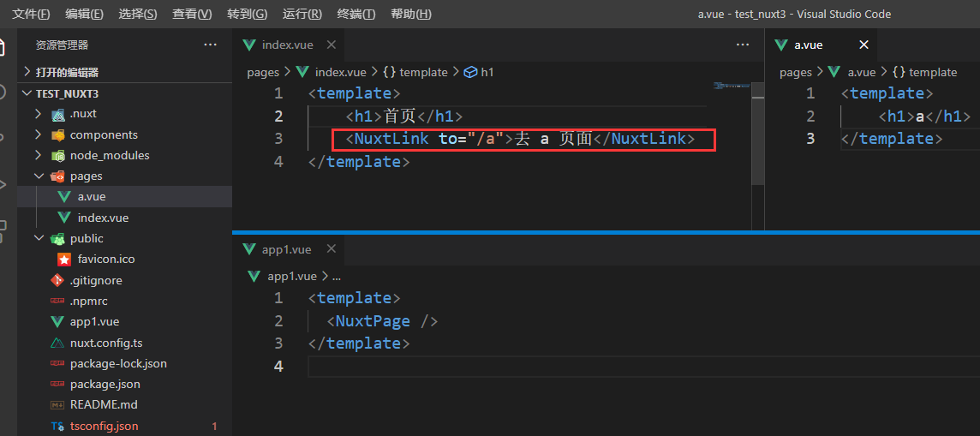Screen dimensions: 980x436
Task: Open the .gitignore file
Action: pyautogui.click(x=95, y=280)
